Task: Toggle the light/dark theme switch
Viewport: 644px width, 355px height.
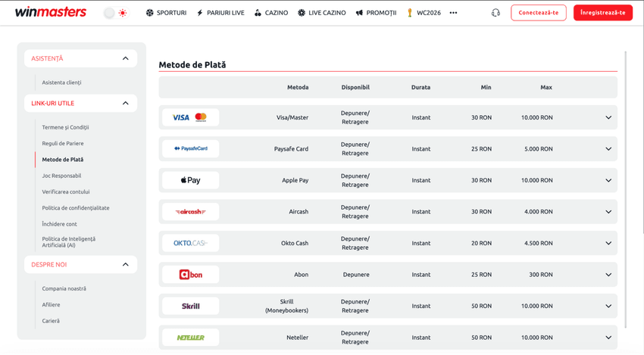Action: tap(115, 13)
